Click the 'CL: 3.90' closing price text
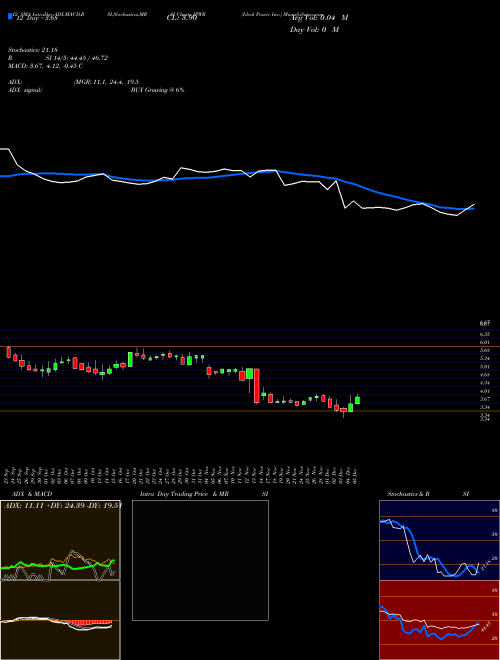500x660 pixels. pyautogui.click(x=182, y=18)
